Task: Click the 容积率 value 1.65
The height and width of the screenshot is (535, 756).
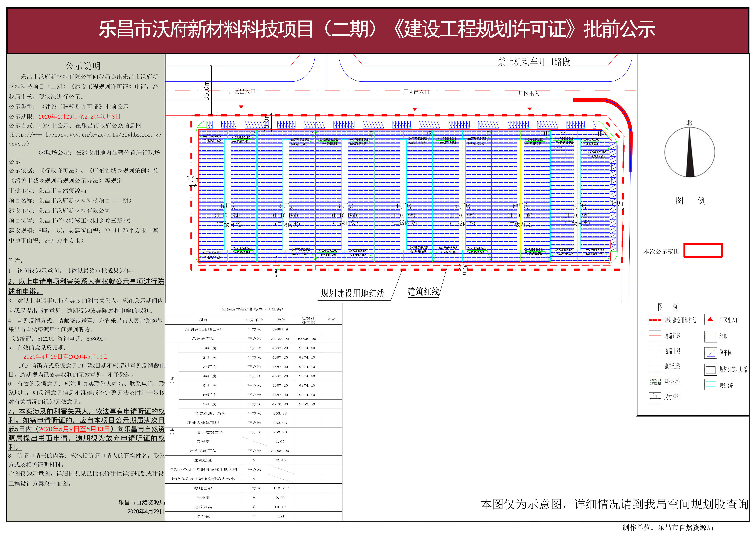Action: coord(280,441)
